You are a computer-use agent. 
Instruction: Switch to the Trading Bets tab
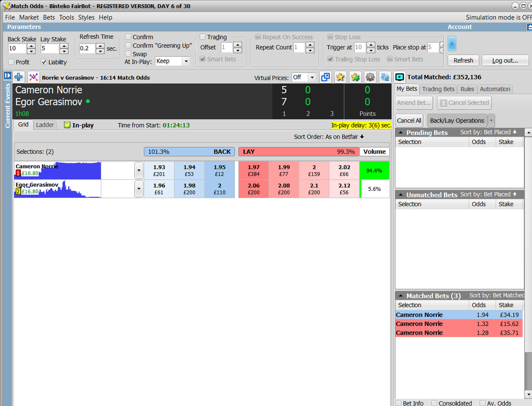point(438,89)
